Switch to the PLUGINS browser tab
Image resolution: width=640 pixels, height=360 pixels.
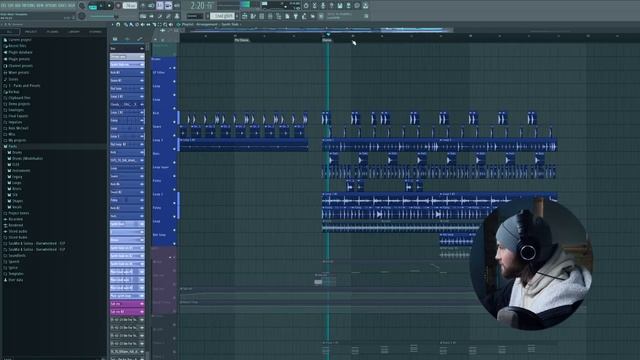(52, 31)
